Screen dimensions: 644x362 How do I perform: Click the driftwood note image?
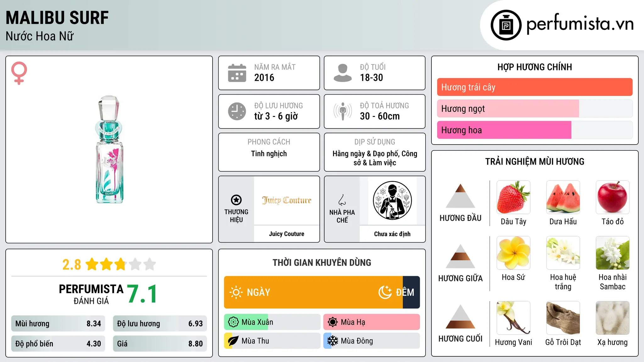(x=563, y=318)
